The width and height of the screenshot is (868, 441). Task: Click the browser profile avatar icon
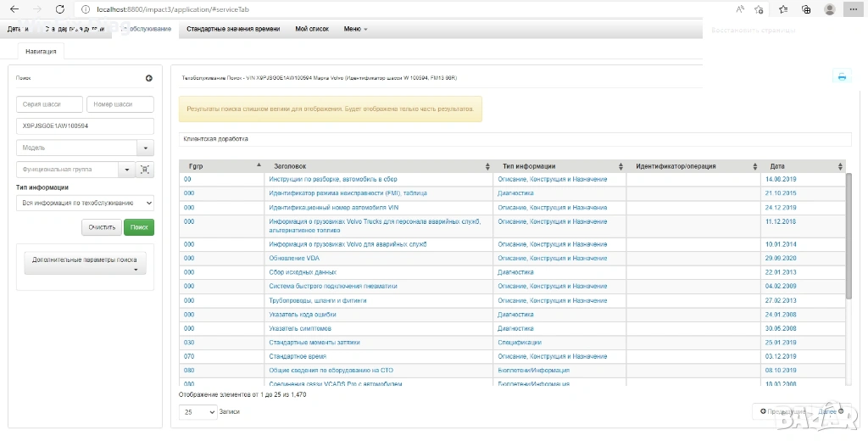tap(829, 8)
